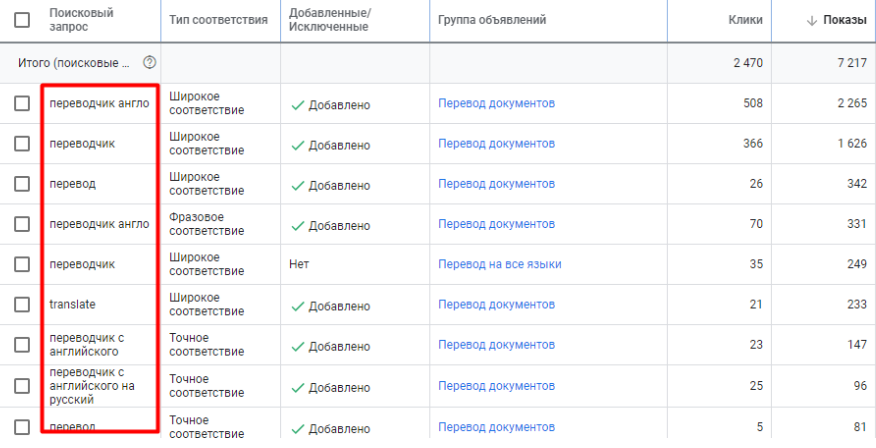Click the Добавлено checkmark in the 25-clicks row
This screenshot has height=448, width=876.
pos(297,386)
